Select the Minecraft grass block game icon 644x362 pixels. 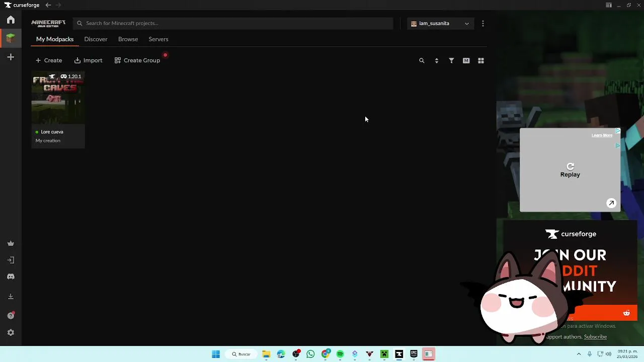[x=11, y=38]
